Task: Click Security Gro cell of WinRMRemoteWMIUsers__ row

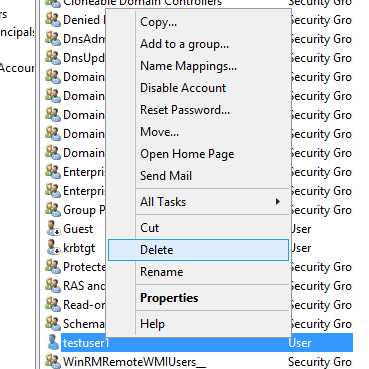Action: [320, 362]
